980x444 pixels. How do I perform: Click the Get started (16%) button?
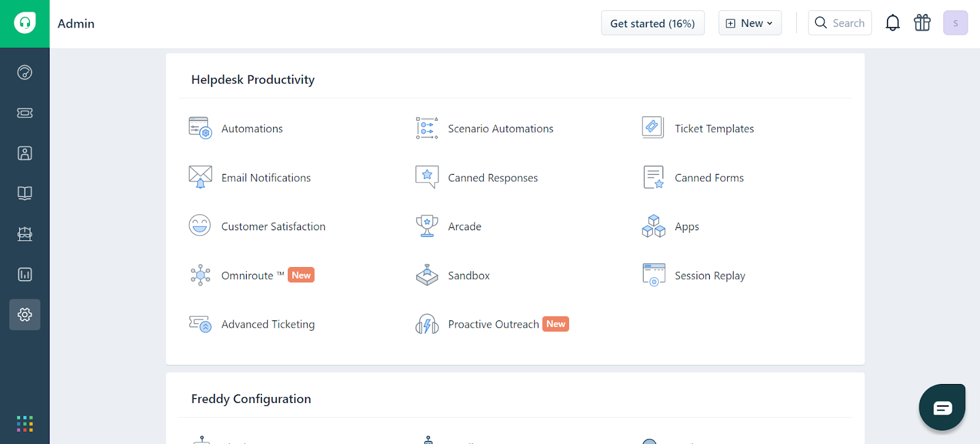tap(653, 23)
